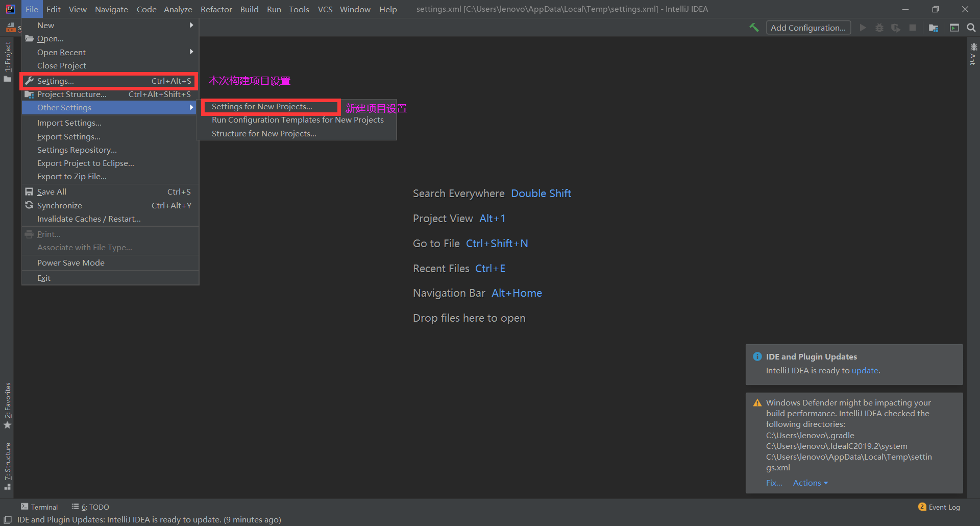Click the Run with Coverage toolbar icon
This screenshot has width=980, height=526.
(x=896, y=28)
